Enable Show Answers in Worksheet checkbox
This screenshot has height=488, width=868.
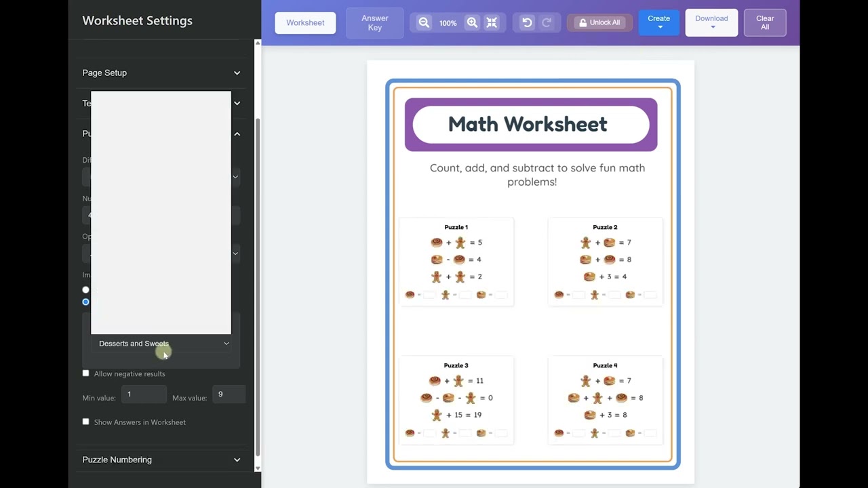tap(85, 422)
